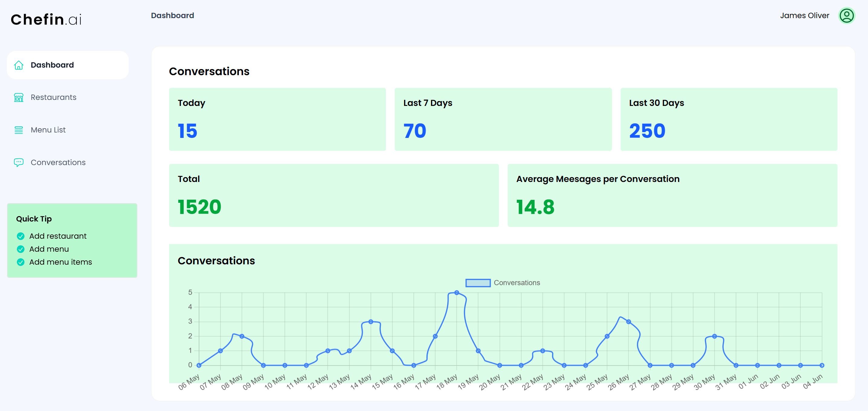The width and height of the screenshot is (868, 411).
Task: Select the Today conversations card
Action: pyautogui.click(x=277, y=119)
